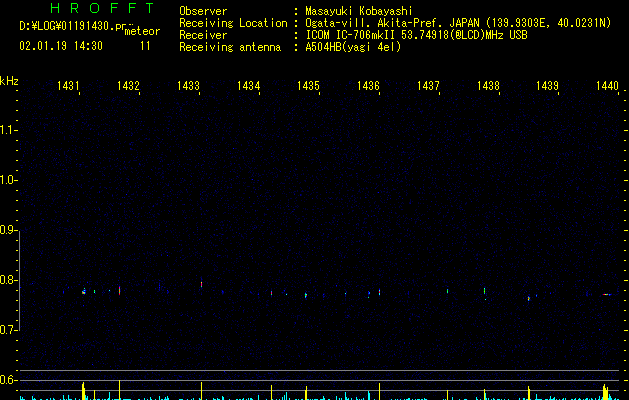The image size is (629, 400).
Task: Click frequency axis label 1.1
Action: 8,130
